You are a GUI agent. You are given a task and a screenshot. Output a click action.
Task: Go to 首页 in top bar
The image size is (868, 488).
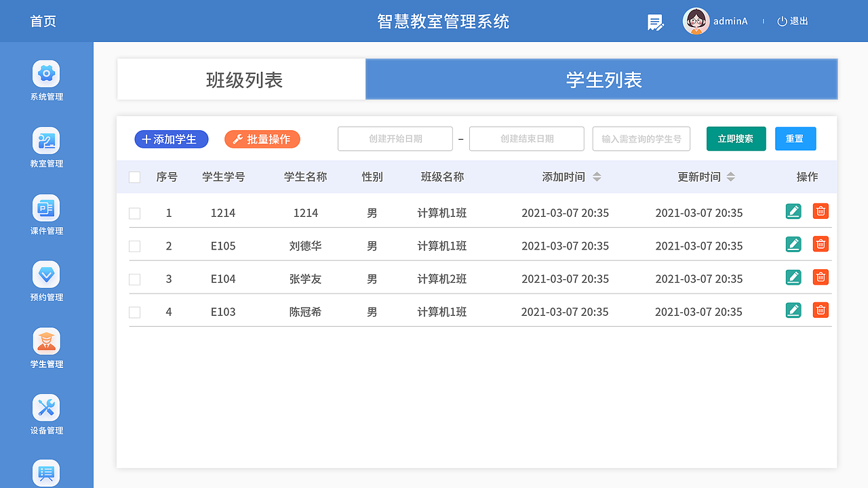43,21
